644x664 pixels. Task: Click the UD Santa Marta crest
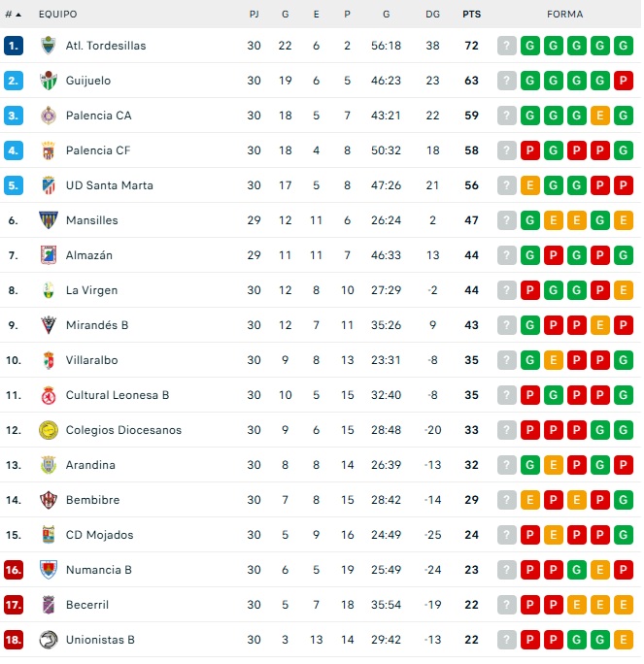48,185
